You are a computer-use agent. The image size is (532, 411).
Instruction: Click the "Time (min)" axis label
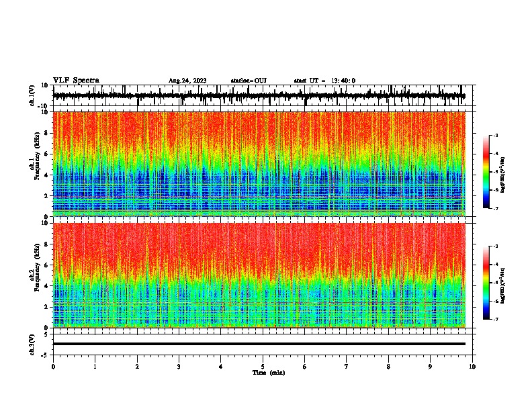pos(269,373)
